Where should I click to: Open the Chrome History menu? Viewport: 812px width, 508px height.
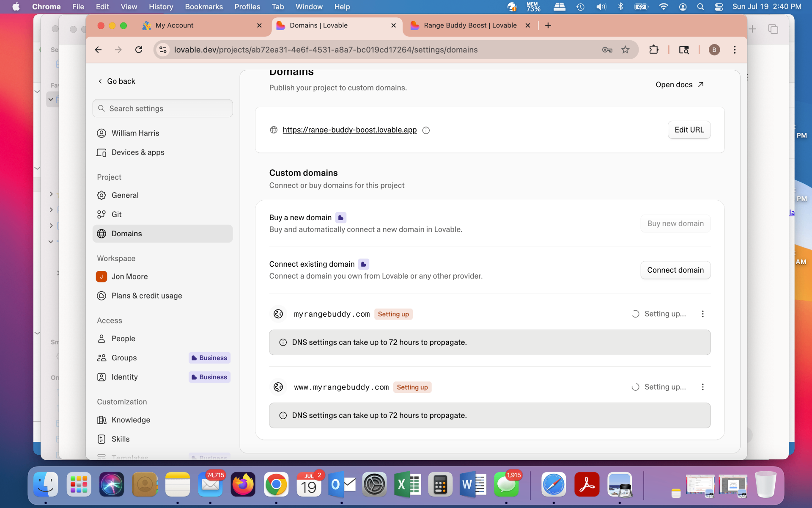coord(161,7)
